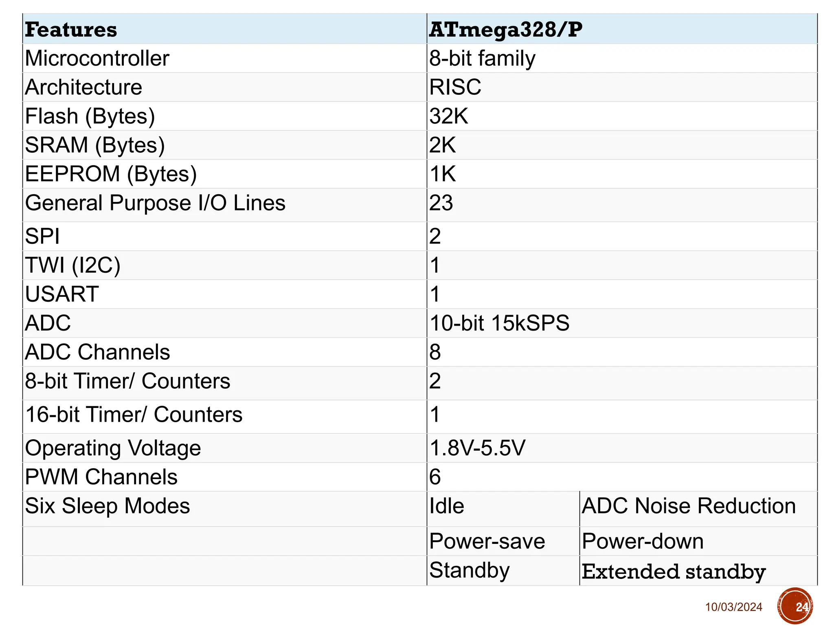Select the Microcontroller row label
Image resolution: width=834 pixels, height=644 pixels.
(97, 58)
